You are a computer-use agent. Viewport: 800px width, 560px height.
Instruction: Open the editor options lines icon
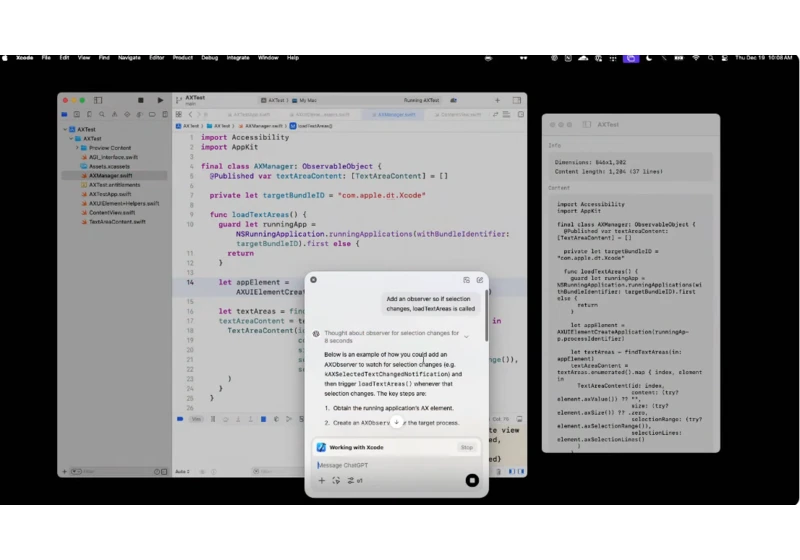[507, 114]
